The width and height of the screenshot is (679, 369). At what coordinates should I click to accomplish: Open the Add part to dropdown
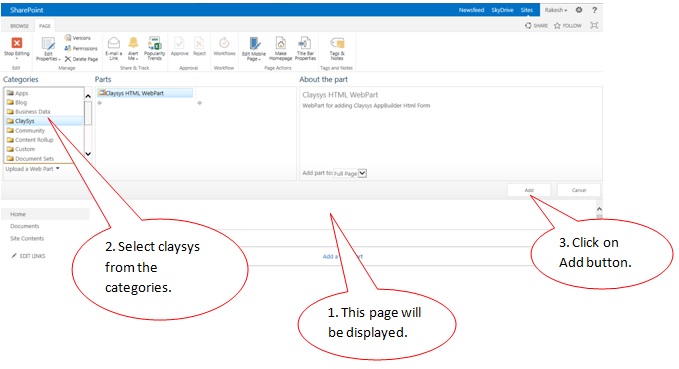click(350, 173)
